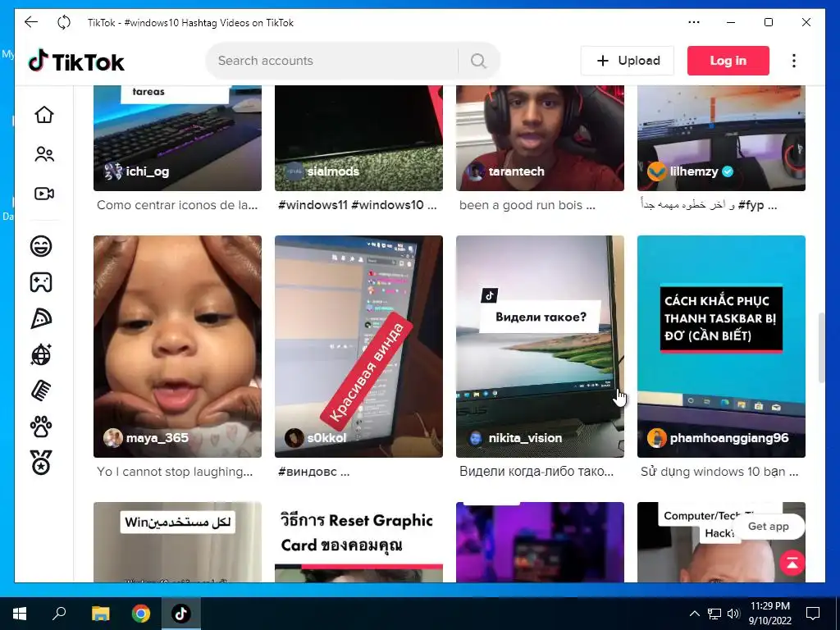Click the red back-to-top arrow button
Viewport: 840px width, 630px height.
pyautogui.click(x=792, y=563)
